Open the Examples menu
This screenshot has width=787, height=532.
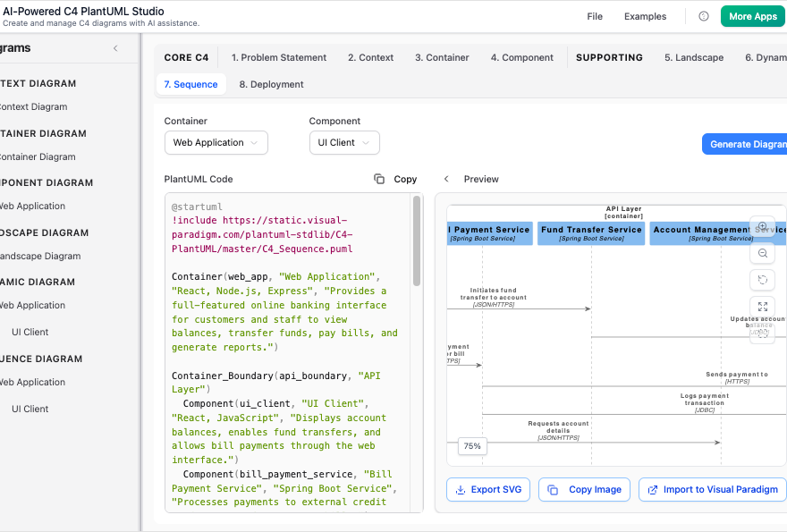tap(645, 16)
